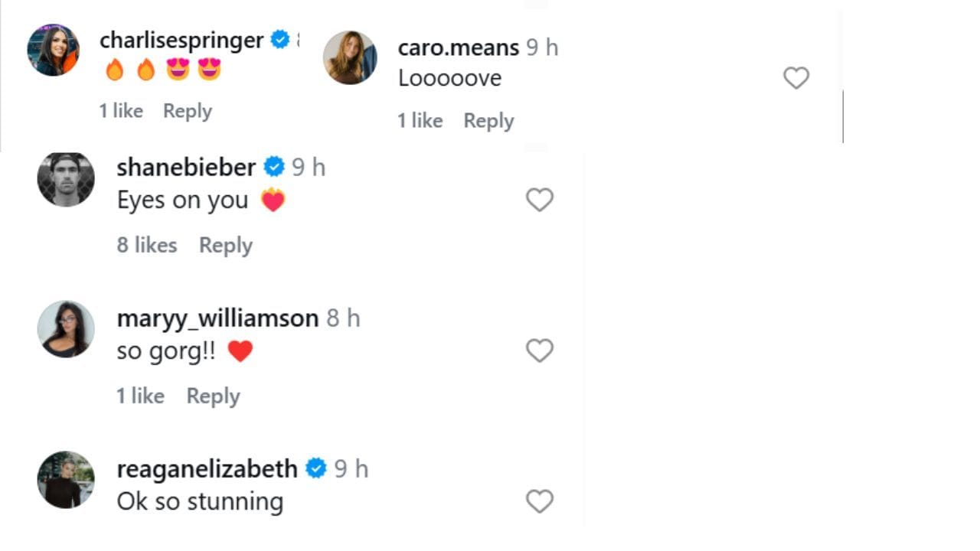The image size is (980, 551).
Task: Click the '9 h' timestamp on shanebieber's comment
Action: pos(309,167)
